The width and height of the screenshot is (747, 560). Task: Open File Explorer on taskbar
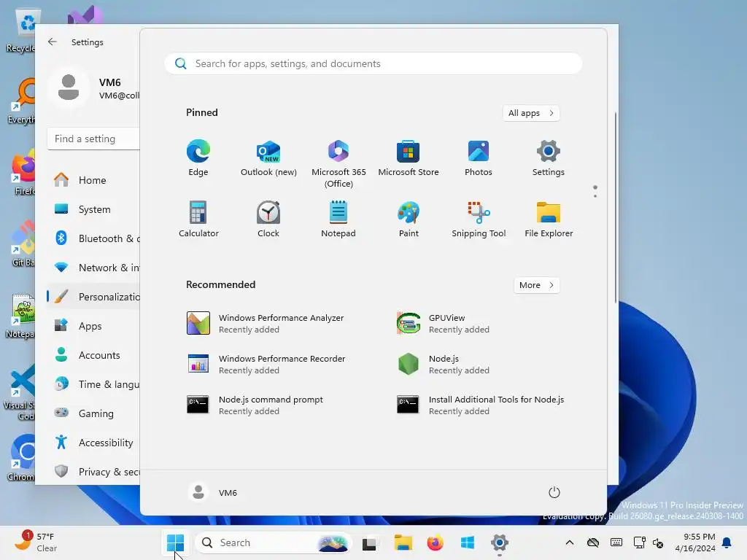click(403, 542)
